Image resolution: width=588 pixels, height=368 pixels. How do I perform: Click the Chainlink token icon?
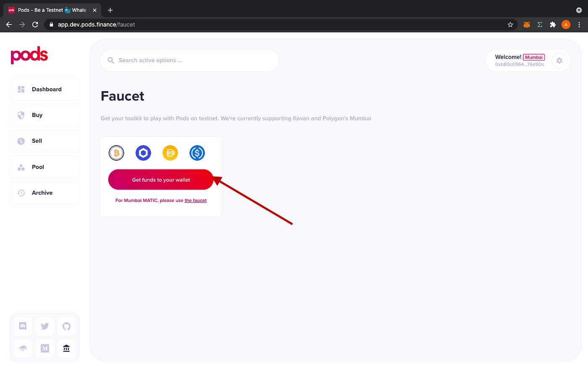(143, 153)
